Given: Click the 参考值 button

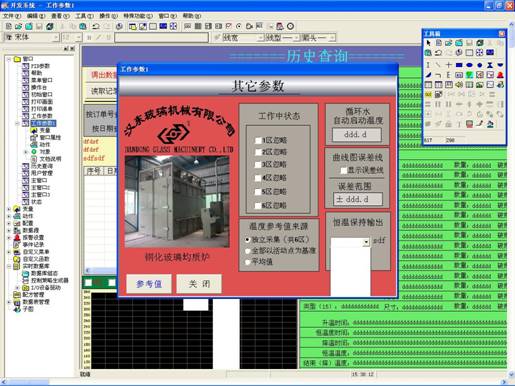Looking at the screenshot, I should click(149, 284).
